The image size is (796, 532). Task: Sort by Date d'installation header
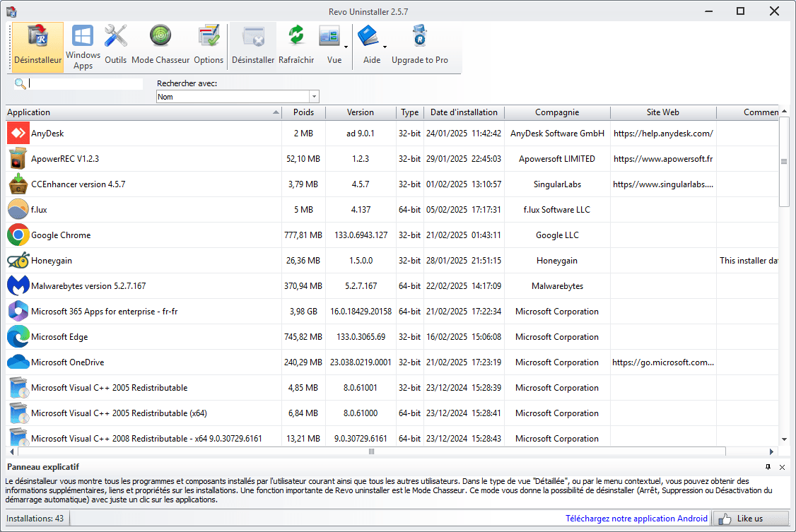(x=464, y=112)
